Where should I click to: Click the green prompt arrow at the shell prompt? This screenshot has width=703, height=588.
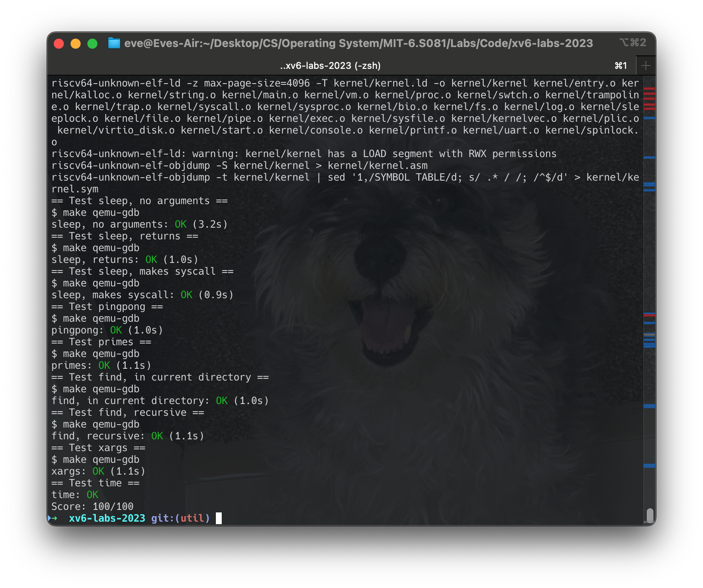click(55, 518)
